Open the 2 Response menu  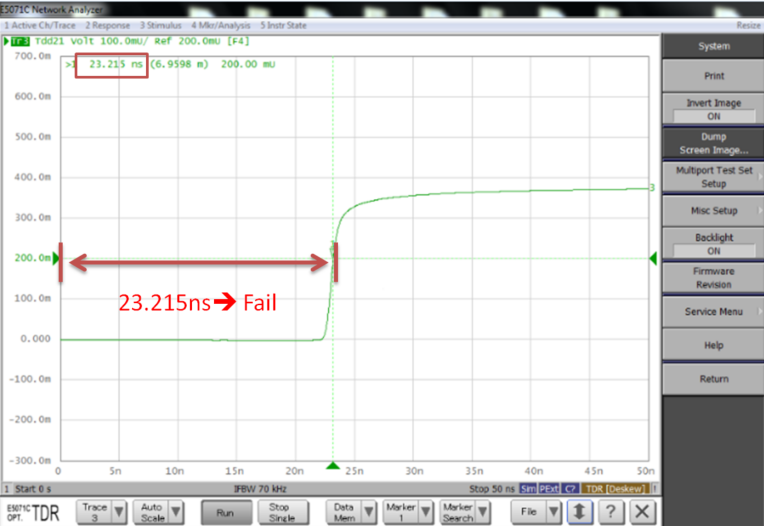tap(108, 25)
